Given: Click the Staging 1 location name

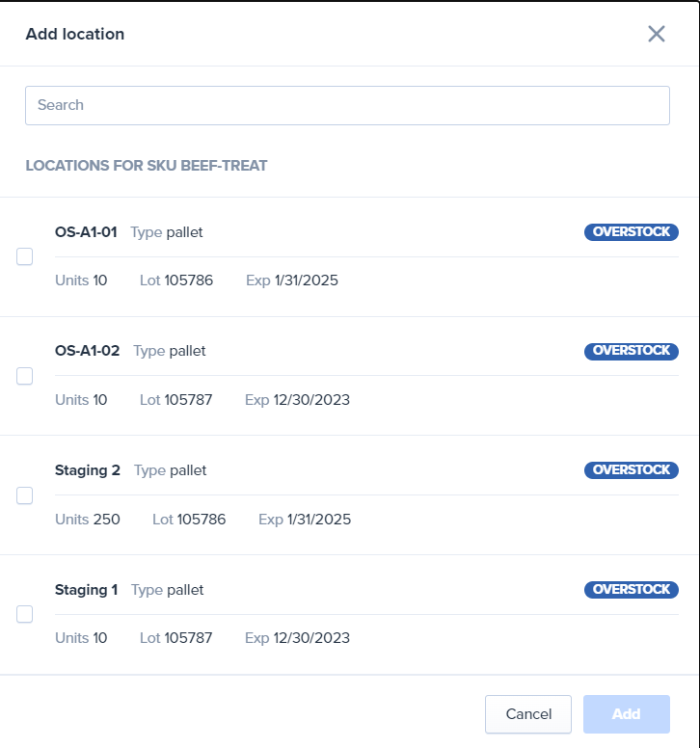Looking at the screenshot, I should click(x=86, y=590).
